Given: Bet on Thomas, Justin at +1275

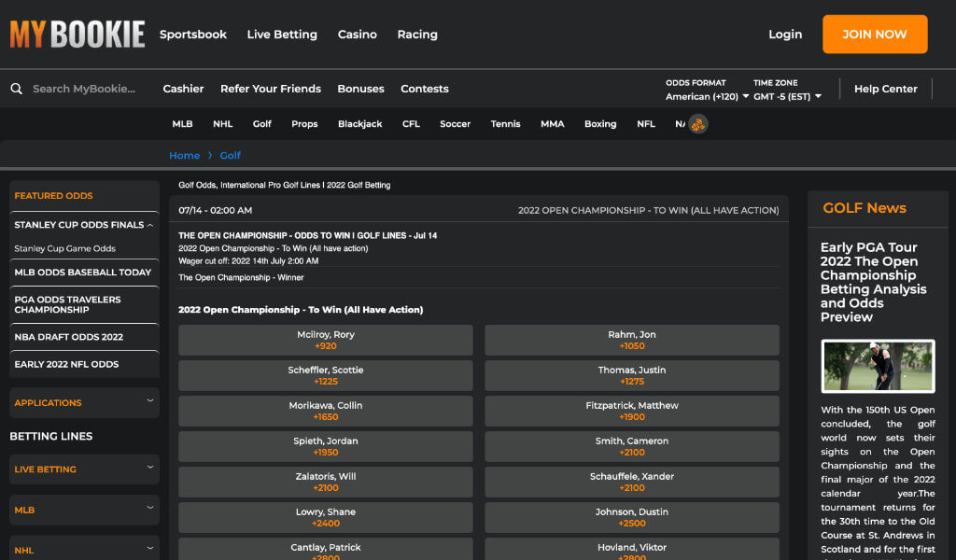Looking at the screenshot, I should [x=632, y=375].
